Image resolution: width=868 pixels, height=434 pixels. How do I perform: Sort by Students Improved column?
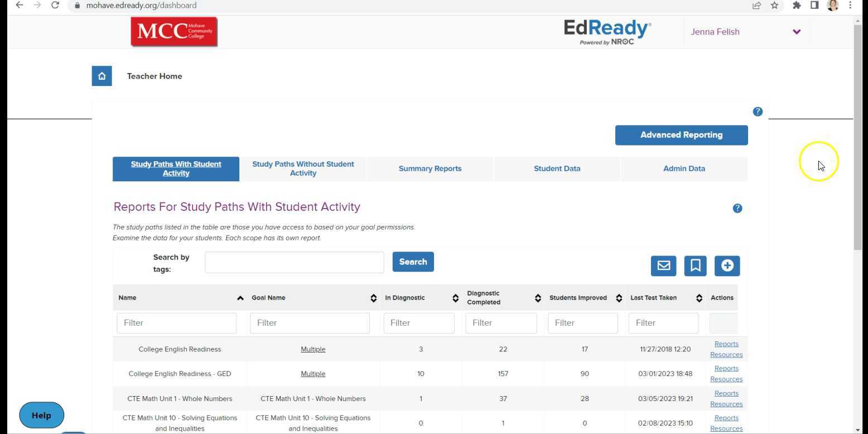click(619, 298)
